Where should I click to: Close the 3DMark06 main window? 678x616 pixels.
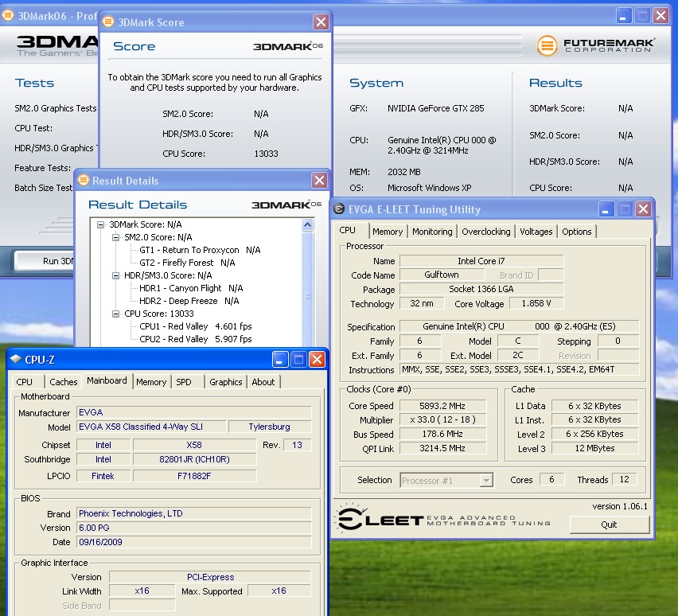click(x=661, y=16)
